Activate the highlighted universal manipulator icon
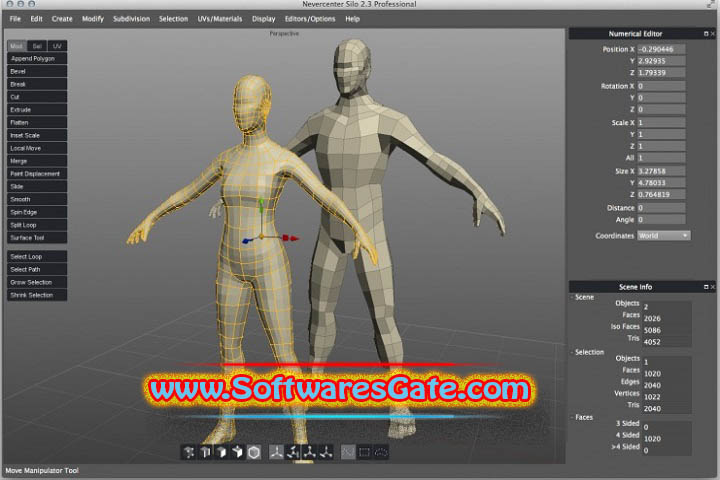The height and width of the screenshot is (480, 720). tap(276, 452)
